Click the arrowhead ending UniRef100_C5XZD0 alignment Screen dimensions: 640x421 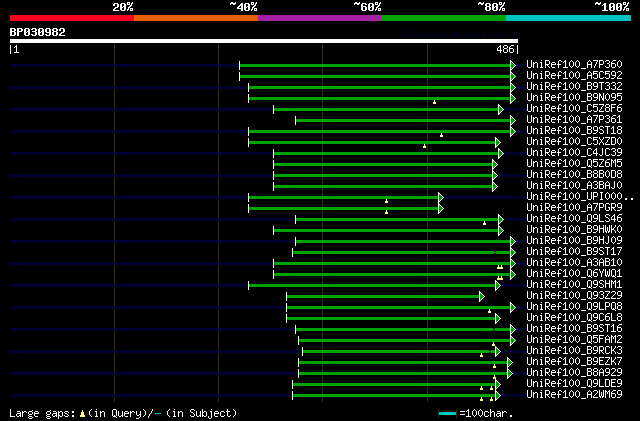pyautogui.click(x=498, y=143)
